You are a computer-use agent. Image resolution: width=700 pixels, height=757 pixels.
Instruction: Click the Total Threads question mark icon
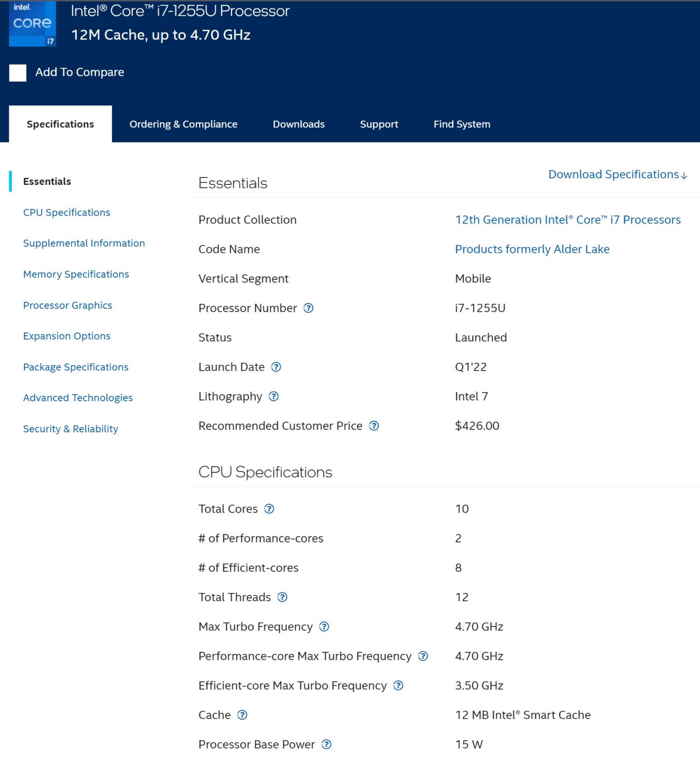(282, 597)
